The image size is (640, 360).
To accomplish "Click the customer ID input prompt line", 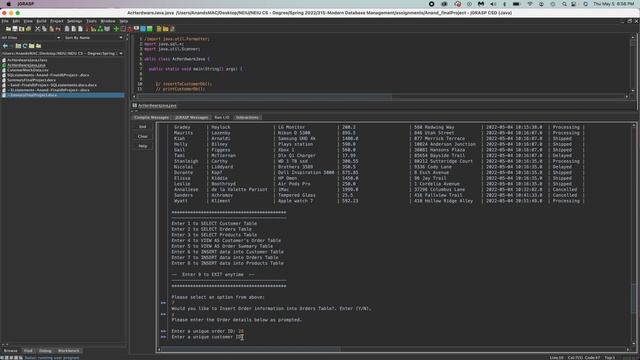I will tap(207, 337).
